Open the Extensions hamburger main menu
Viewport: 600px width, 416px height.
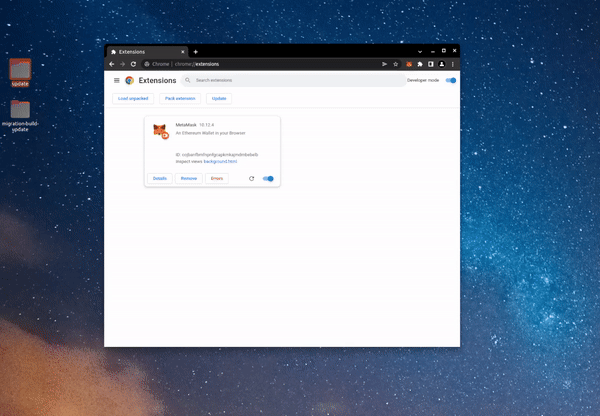pyautogui.click(x=117, y=80)
